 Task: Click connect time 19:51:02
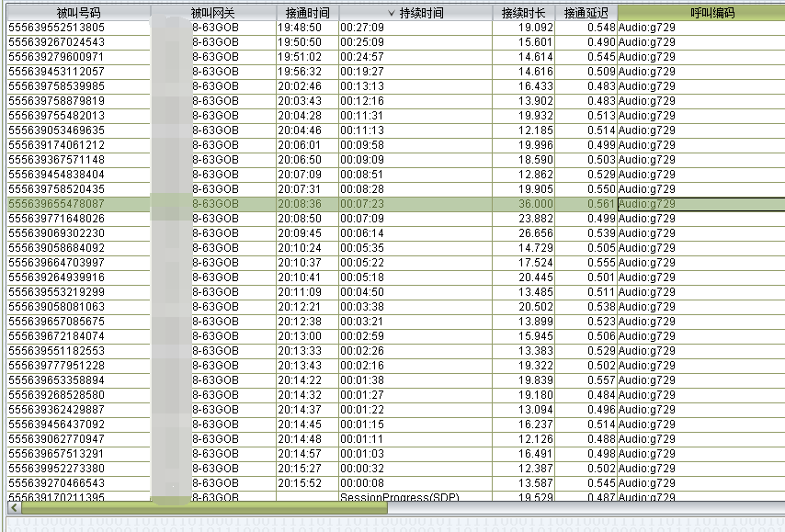300,57
